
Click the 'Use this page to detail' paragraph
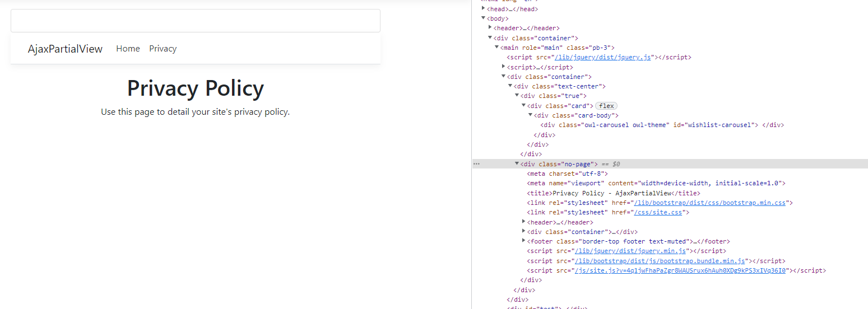(196, 112)
